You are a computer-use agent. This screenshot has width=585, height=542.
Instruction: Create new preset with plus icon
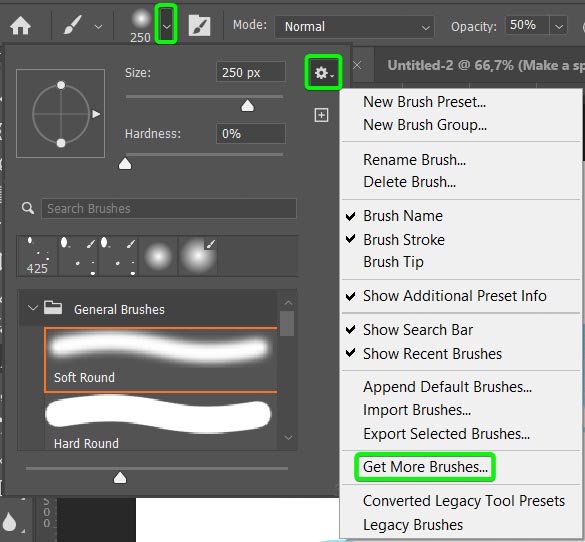coord(321,115)
